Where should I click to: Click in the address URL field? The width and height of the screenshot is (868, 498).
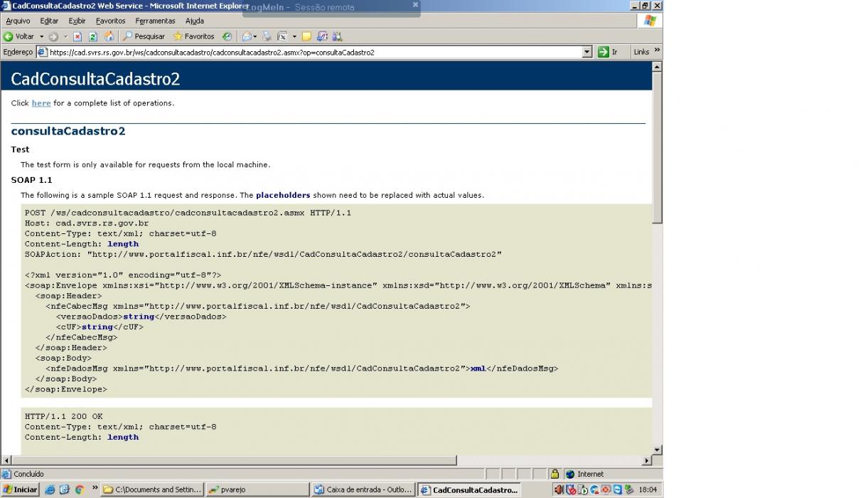coord(314,52)
